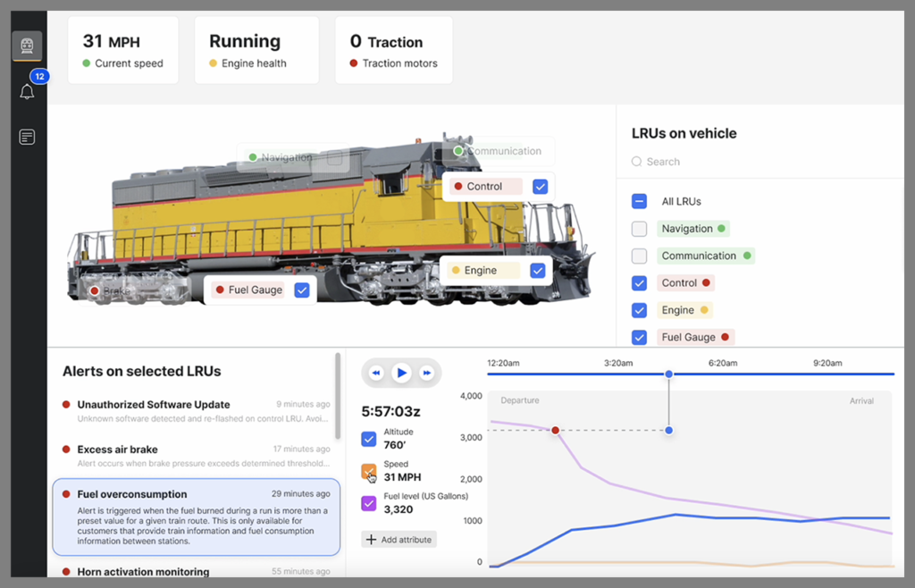Enable the Navigation checkbox in LRU list
Image resolution: width=915 pixels, height=588 pixels.
(639, 229)
